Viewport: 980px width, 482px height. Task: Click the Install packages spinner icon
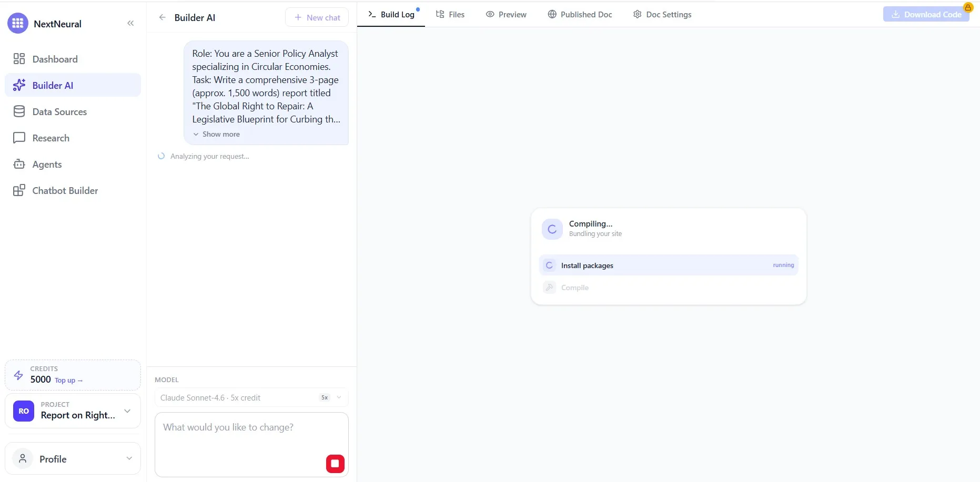coord(549,265)
